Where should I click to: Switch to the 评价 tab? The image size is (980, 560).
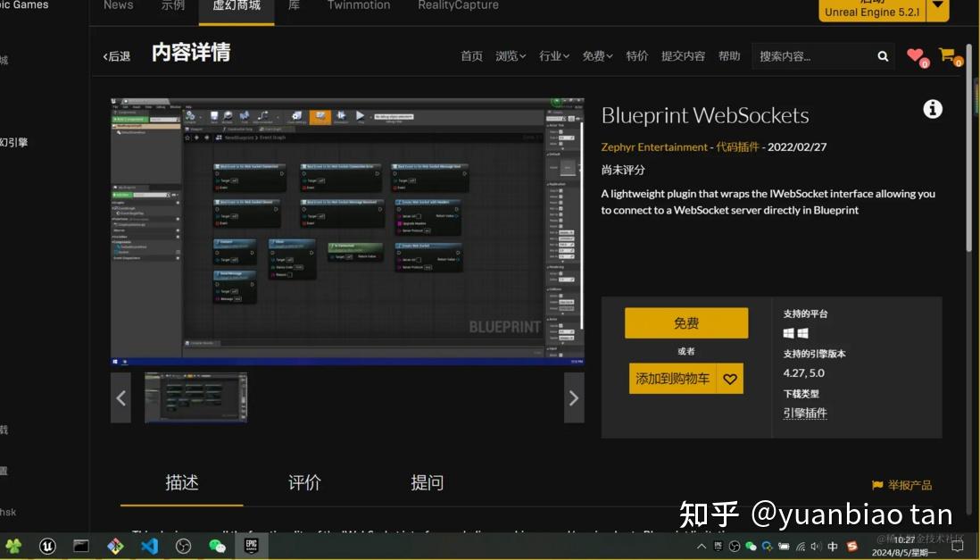[303, 482]
